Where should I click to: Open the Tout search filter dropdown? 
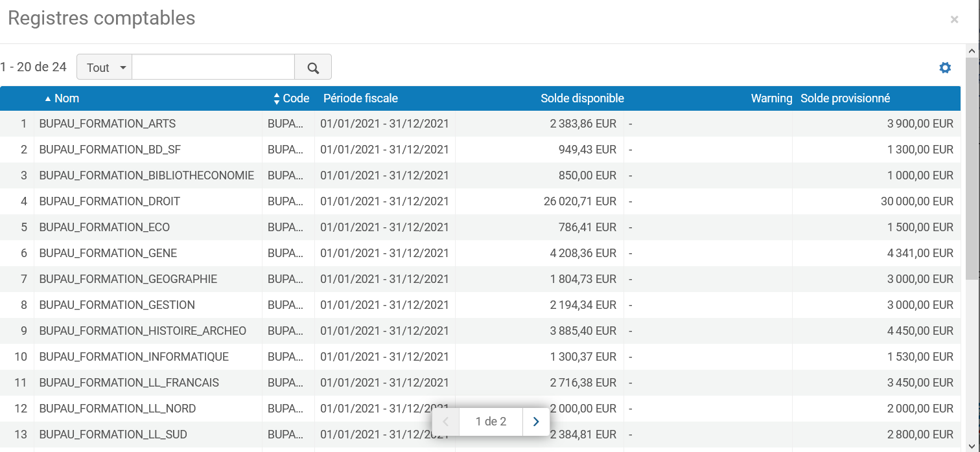click(104, 67)
